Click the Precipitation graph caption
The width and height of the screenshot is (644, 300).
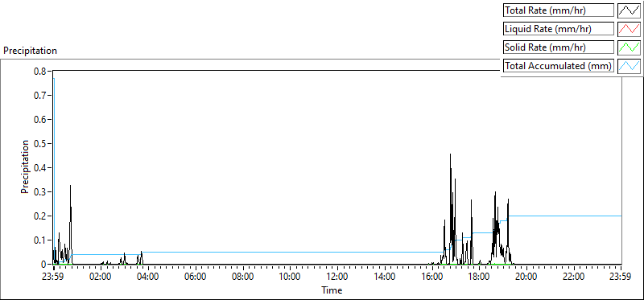click(x=30, y=51)
